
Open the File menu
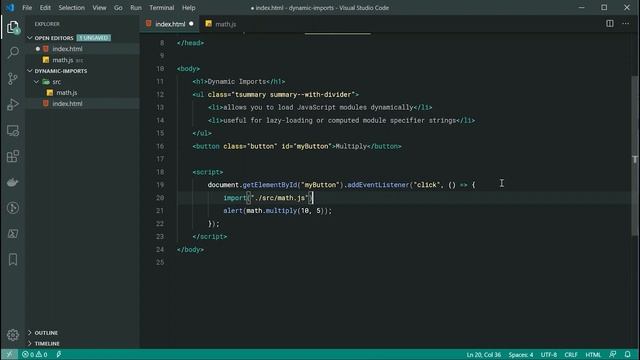tap(27, 8)
